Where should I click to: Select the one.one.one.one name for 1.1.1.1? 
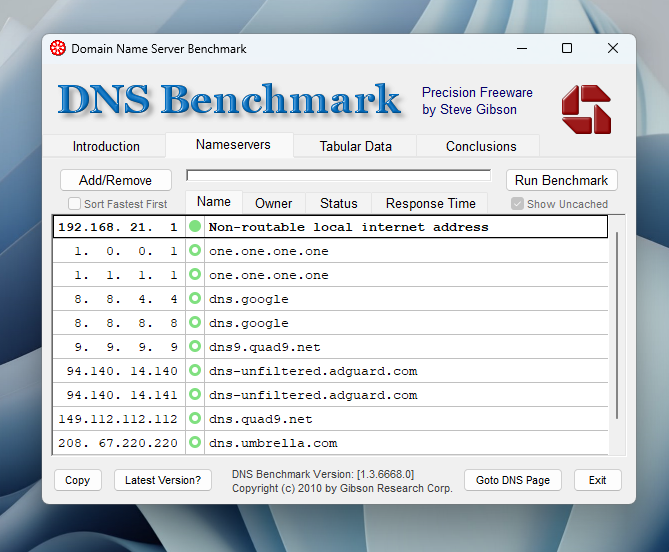(269, 275)
